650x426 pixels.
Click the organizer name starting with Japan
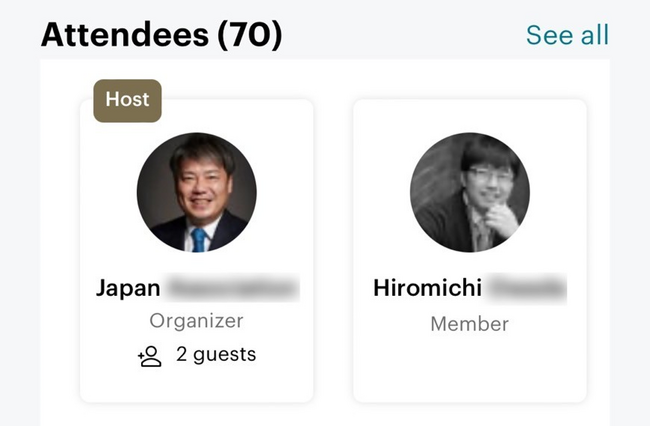point(128,289)
